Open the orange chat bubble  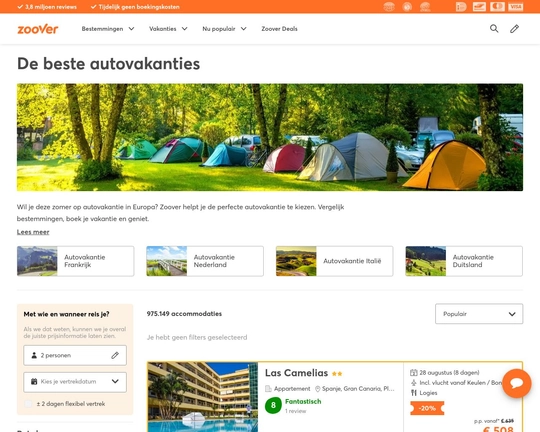(516, 383)
